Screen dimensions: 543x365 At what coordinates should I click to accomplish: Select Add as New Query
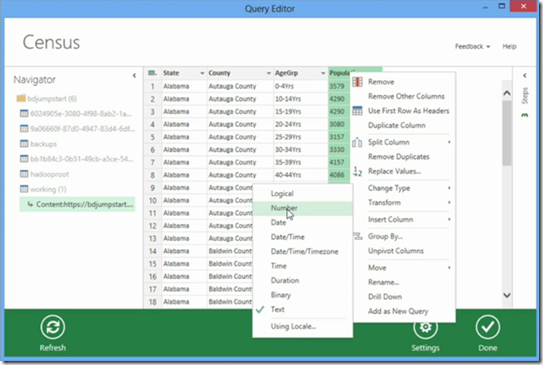pyautogui.click(x=398, y=311)
